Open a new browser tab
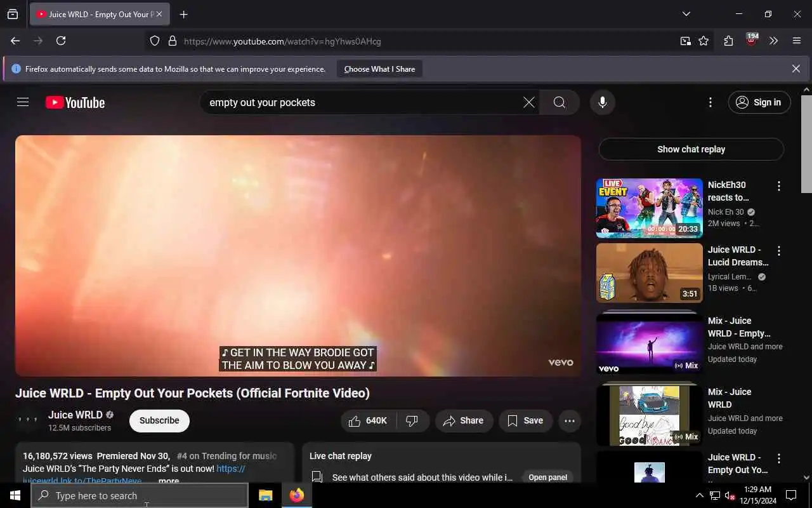 [x=183, y=14]
